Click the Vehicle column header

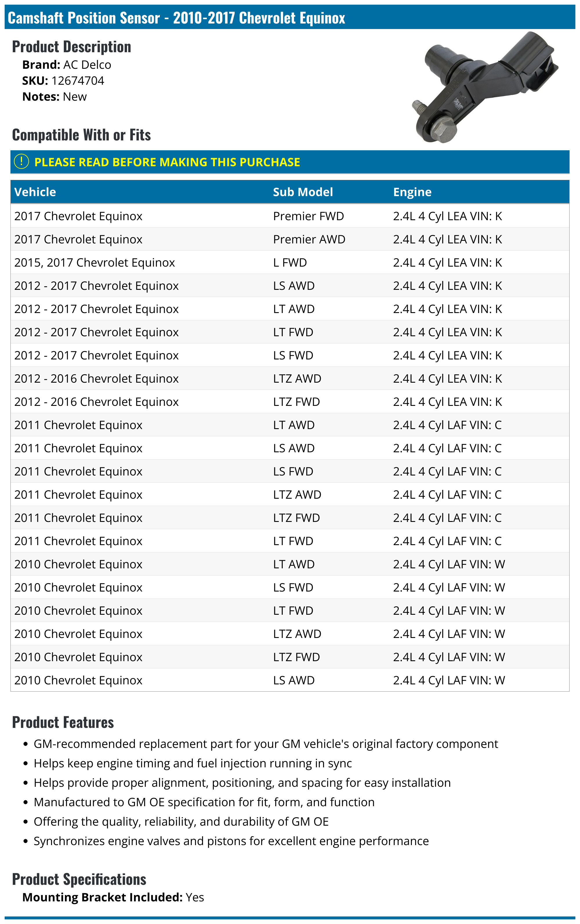coord(35,192)
